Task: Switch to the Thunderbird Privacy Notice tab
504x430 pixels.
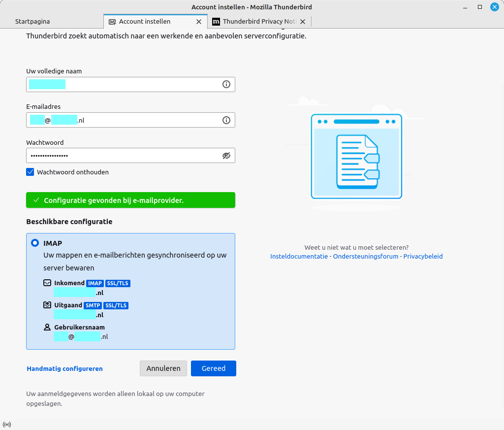Action: click(259, 21)
